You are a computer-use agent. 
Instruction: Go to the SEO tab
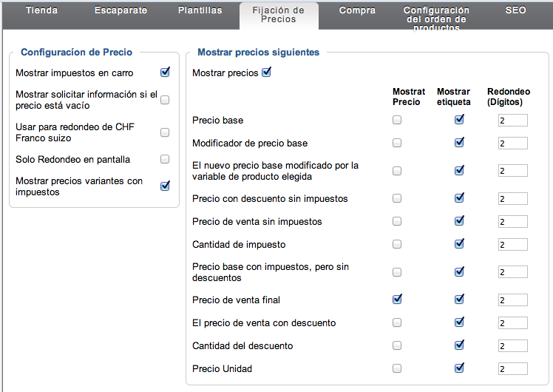515,10
